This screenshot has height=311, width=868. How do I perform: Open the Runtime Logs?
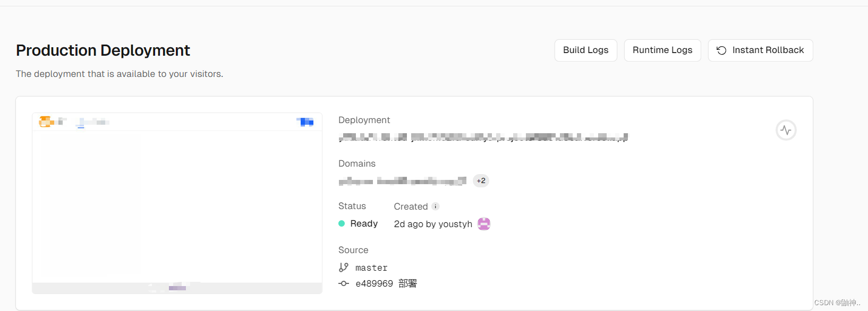pyautogui.click(x=662, y=50)
